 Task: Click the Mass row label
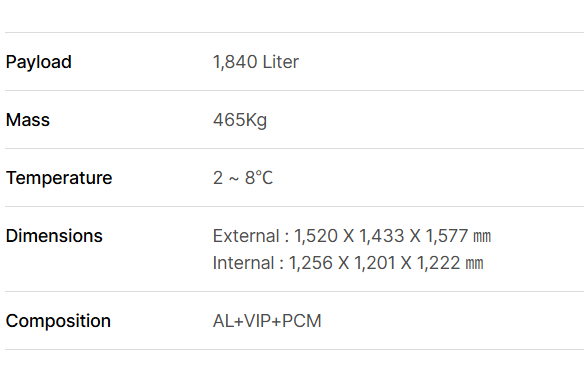pyautogui.click(x=28, y=120)
